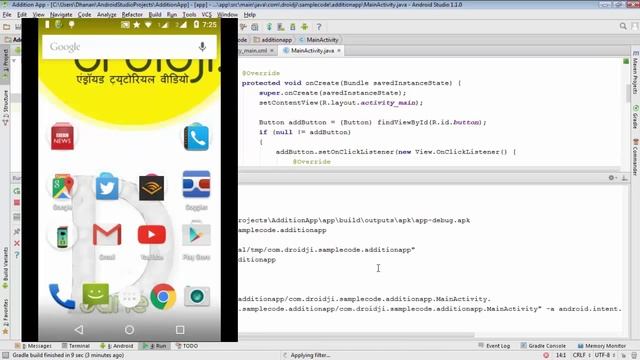Open the Refactor menu
This screenshot has width=640, height=360.
(x=132, y=14)
